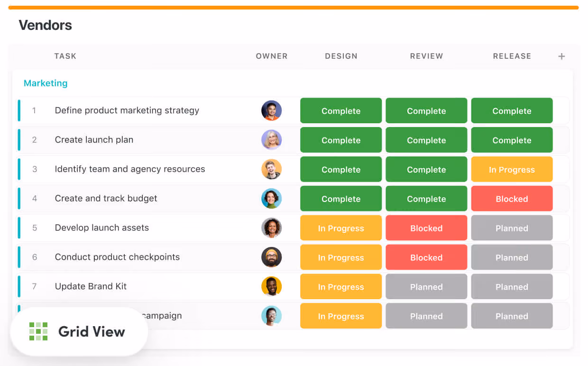Change Review status for Define product marketing strategy
Screen dimensions: 588x366
pos(426,110)
